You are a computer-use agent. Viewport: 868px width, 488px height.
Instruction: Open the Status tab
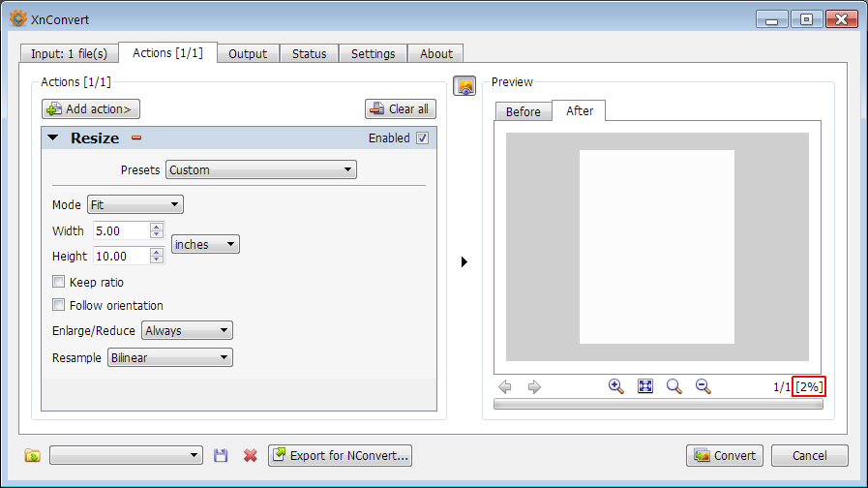pos(309,53)
